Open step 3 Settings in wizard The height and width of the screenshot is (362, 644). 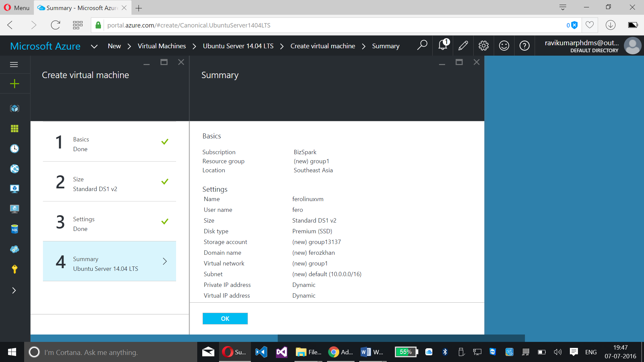coord(109,222)
